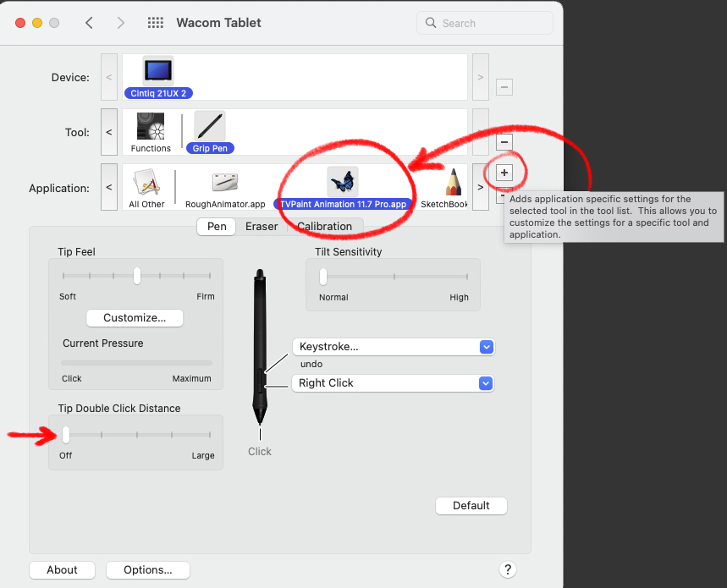Screen dimensions: 727x588
Task: Click the 'undo' keystroke label
Action: (311, 364)
